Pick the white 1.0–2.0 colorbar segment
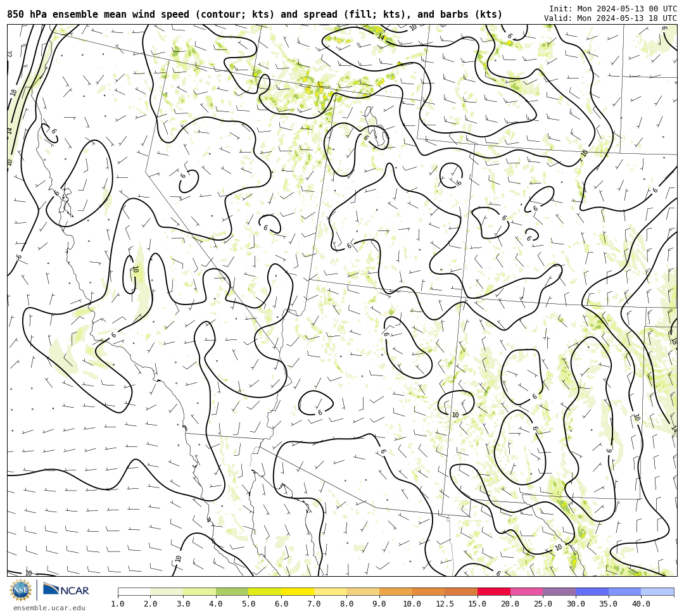This screenshot has width=684, height=616. (134, 591)
